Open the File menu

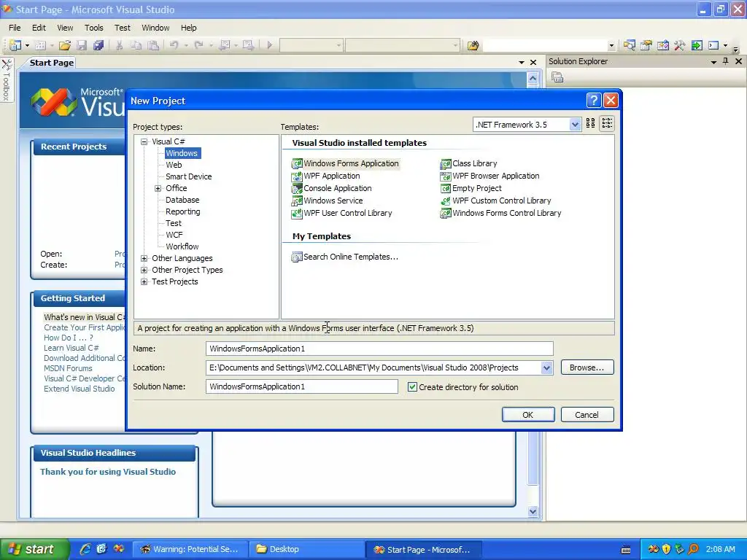click(x=15, y=28)
